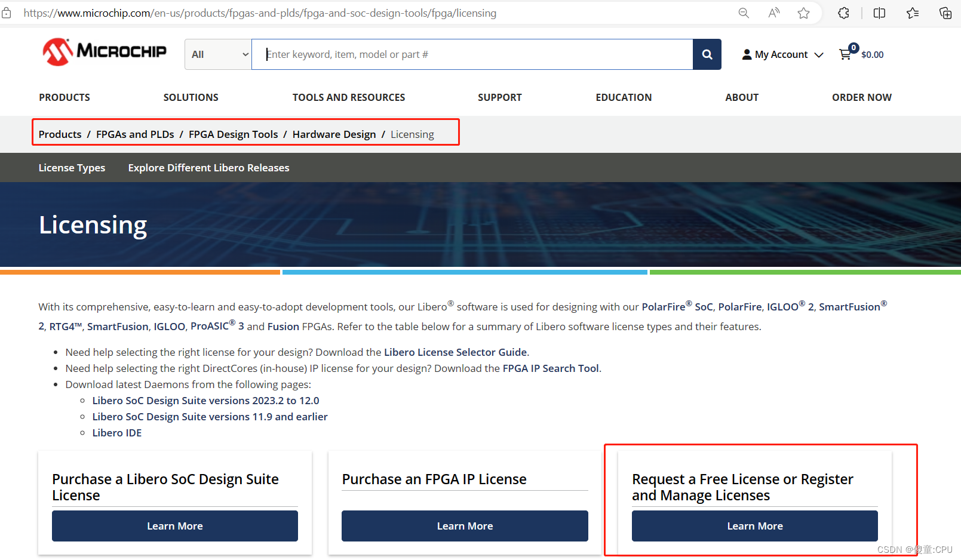This screenshot has width=961, height=560.
Task: Click the My Account person icon
Action: point(747,54)
